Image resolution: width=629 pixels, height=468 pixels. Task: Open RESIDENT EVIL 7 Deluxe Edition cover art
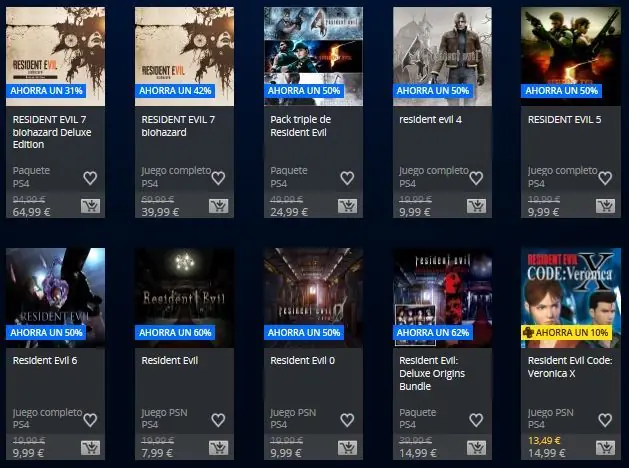click(55, 56)
